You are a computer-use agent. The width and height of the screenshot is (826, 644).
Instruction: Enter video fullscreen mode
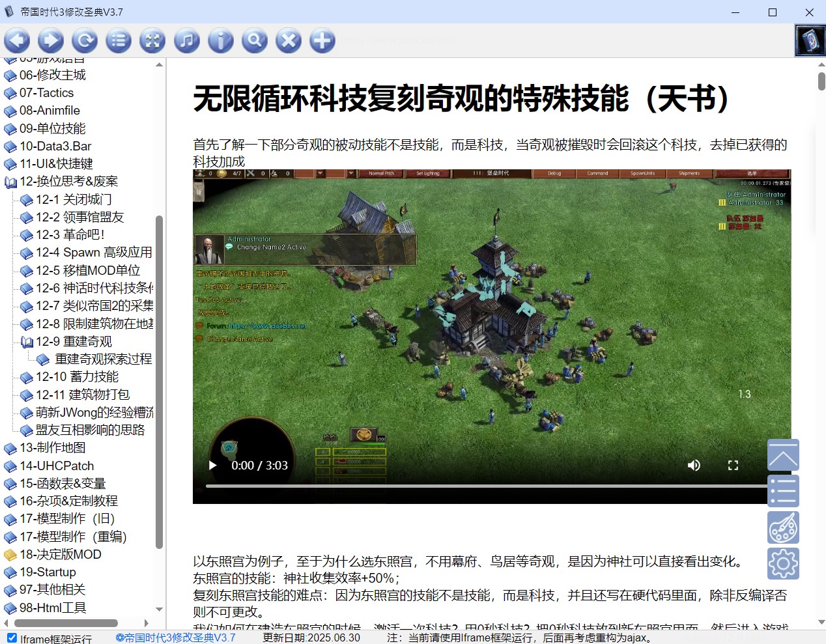(x=733, y=465)
